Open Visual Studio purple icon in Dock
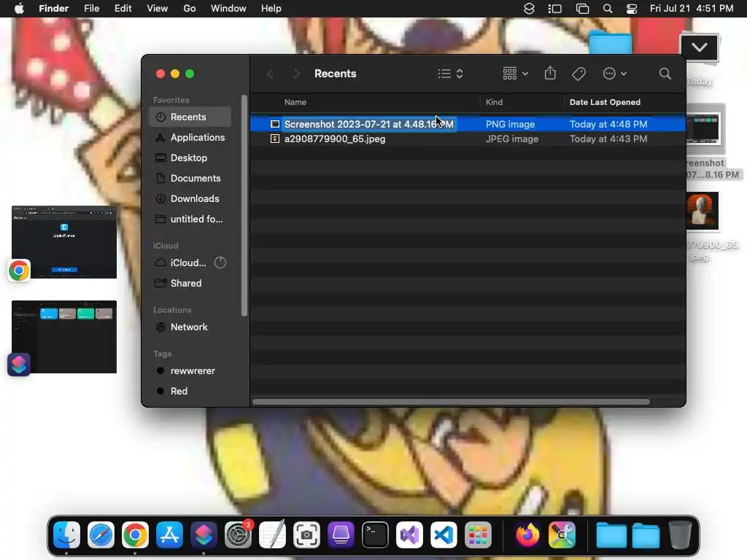 pyautogui.click(x=410, y=534)
